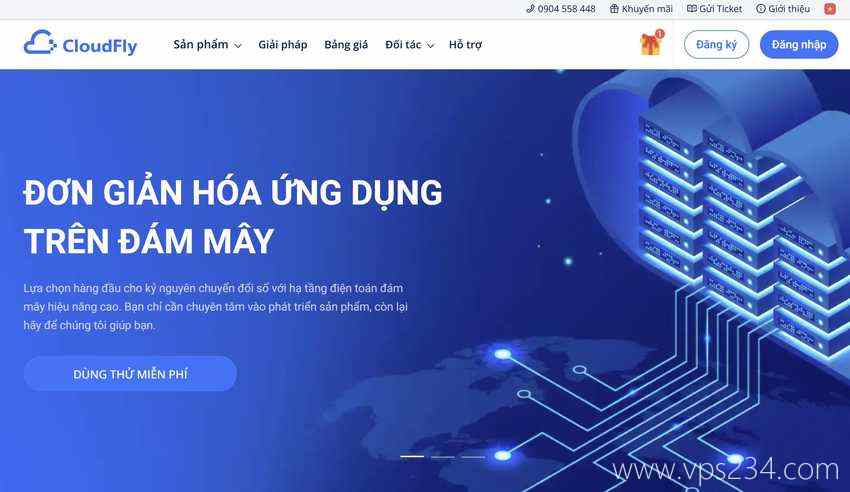
Task: Open the gift box promotion icon
Action: pyautogui.click(x=651, y=44)
